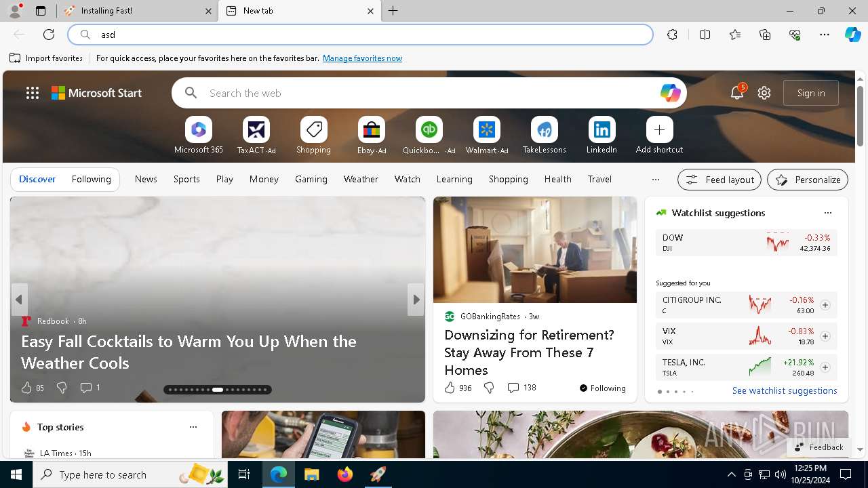The image size is (868, 488).
Task: Toggle Split screen icon
Action: tap(705, 35)
